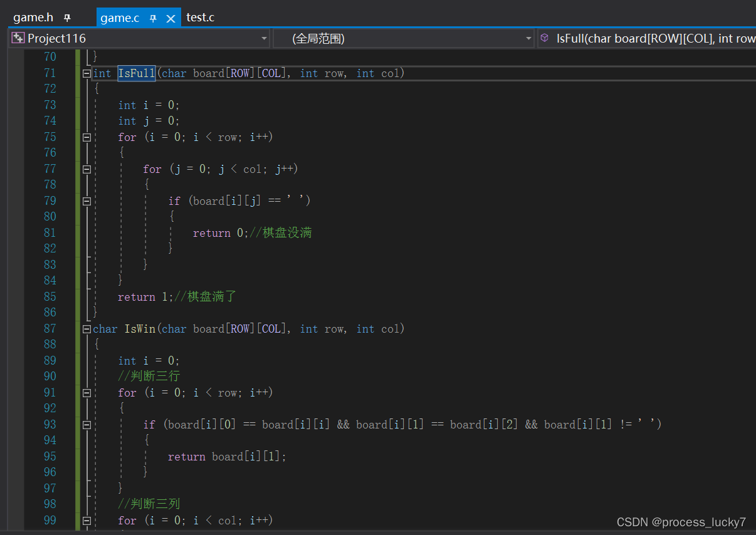Toggle pin on game.h tab
This screenshot has width=756, height=535.
[67, 18]
